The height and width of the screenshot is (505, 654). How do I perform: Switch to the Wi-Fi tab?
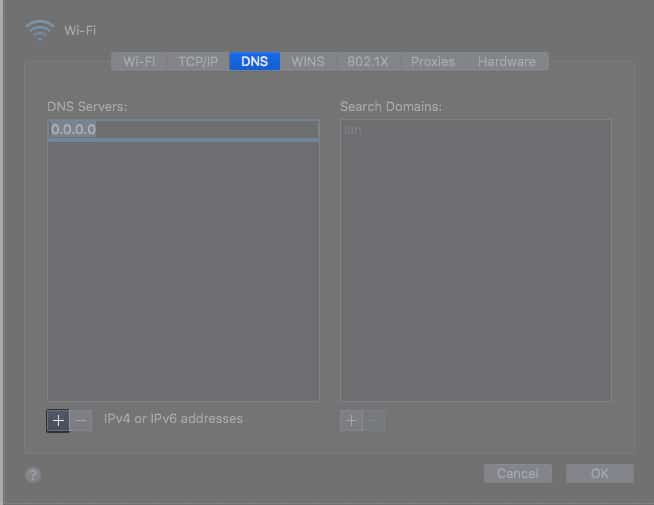coord(139,61)
